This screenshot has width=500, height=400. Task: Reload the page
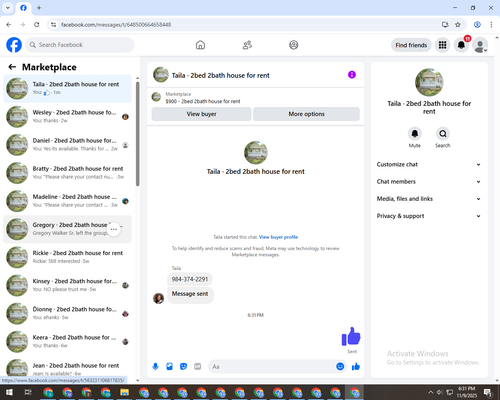(37, 25)
